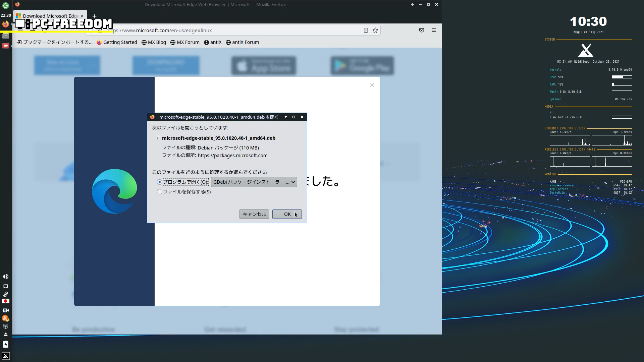This screenshot has width=644, height=362.
Task: Click the volume speaker icon in panel
Action: point(6,277)
